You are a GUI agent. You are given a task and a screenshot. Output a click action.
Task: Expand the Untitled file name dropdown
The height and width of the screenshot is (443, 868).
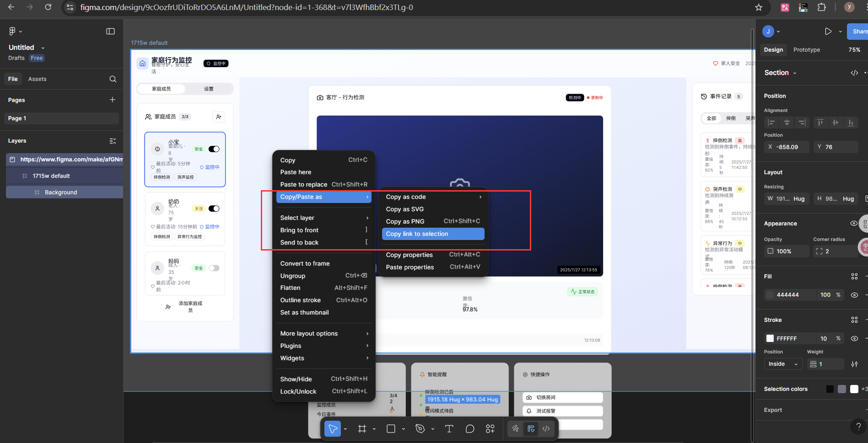42,47
